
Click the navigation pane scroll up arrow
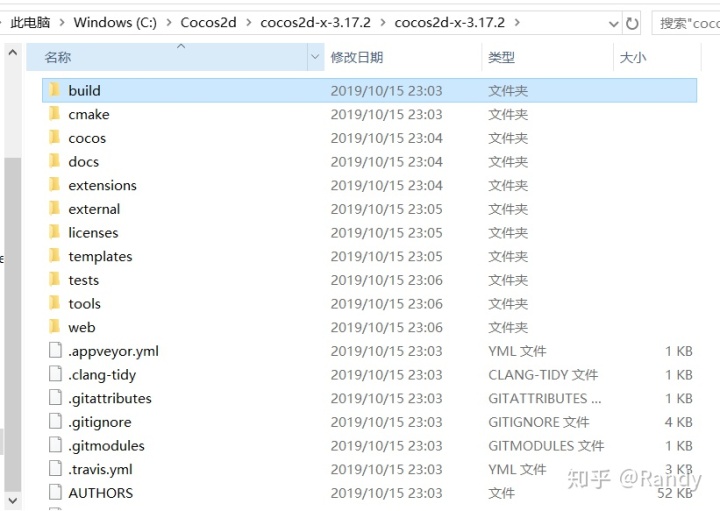click(x=13, y=52)
